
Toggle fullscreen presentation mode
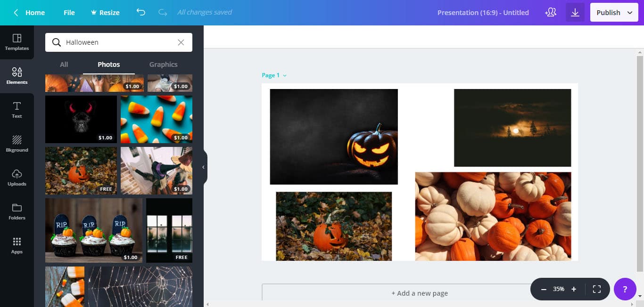[x=596, y=289]
